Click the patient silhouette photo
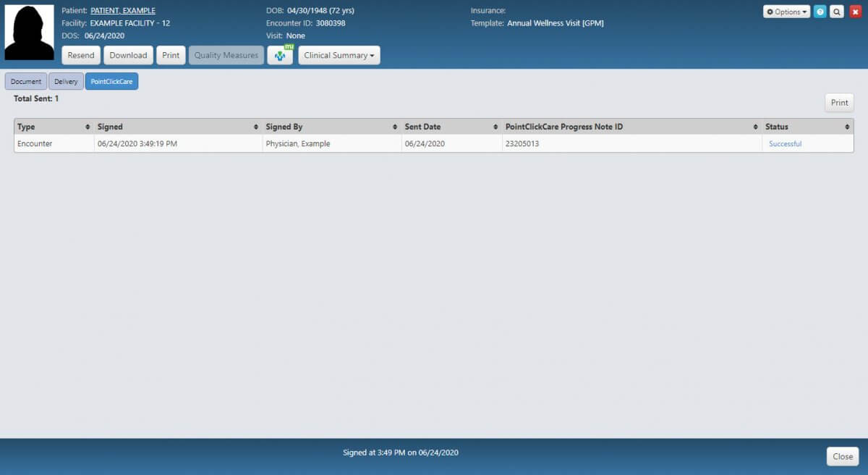868x475 pixels. [30, 33]
